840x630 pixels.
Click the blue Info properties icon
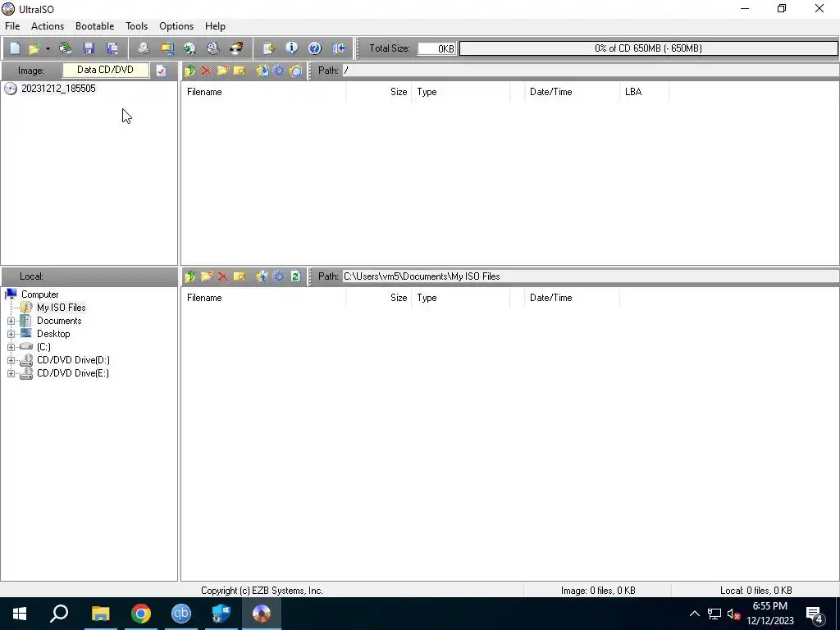click(x=292, y=48)
